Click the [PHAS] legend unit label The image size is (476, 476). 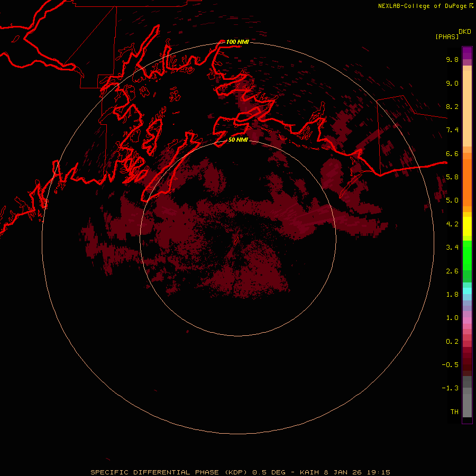(x=447, y=36)
